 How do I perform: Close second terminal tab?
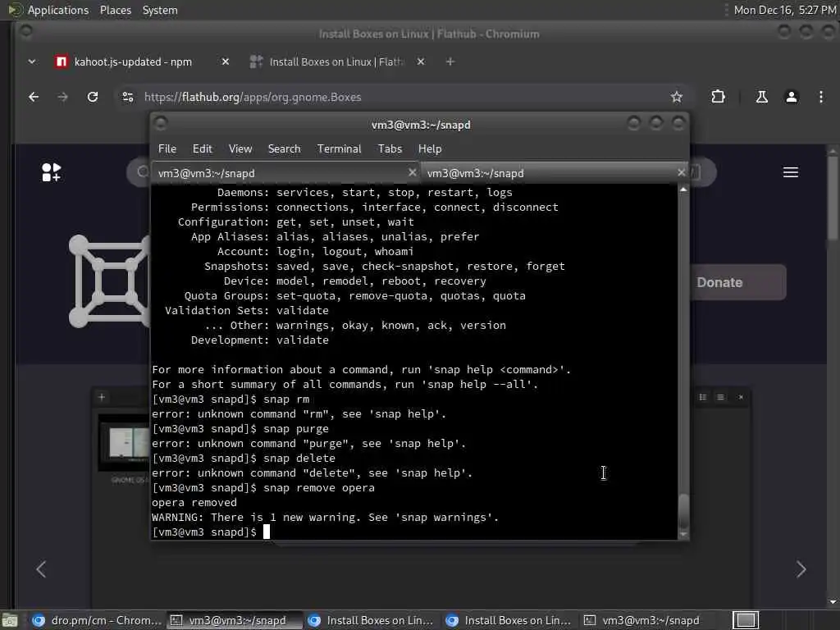pos(681,172)
